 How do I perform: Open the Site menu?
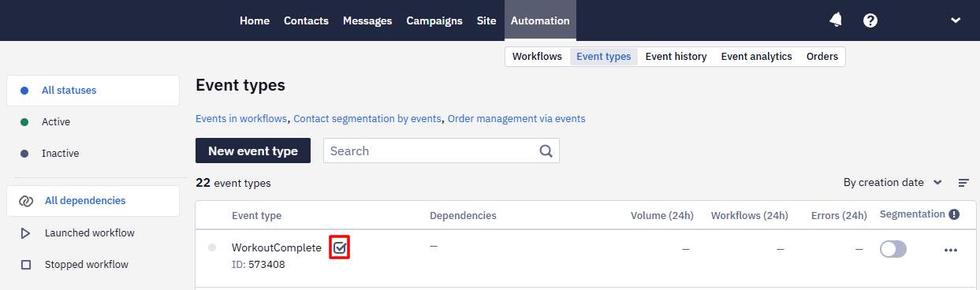[486, 20]
